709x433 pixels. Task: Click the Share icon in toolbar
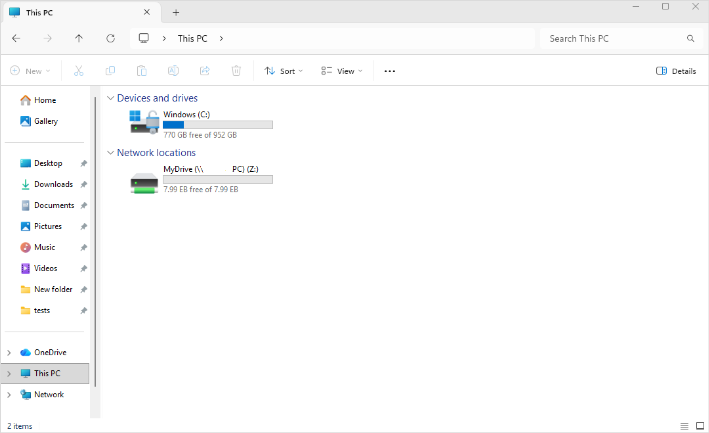click(205, 71)
